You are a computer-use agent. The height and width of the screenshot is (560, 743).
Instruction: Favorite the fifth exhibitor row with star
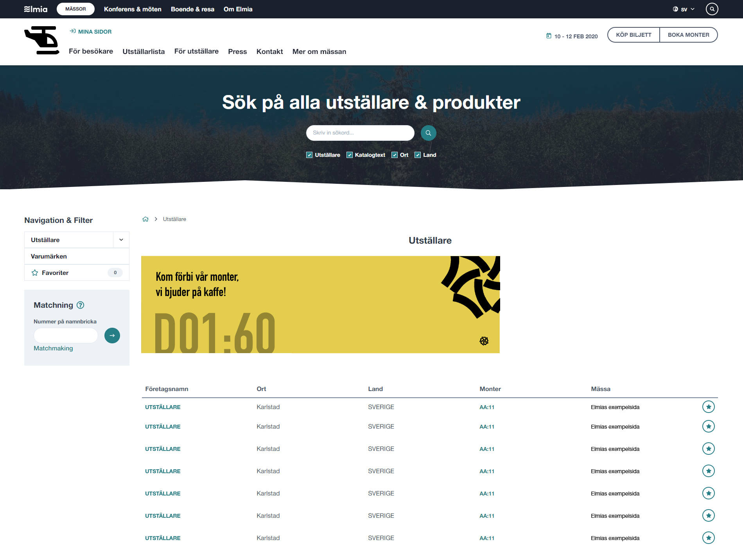click(708, 493)
